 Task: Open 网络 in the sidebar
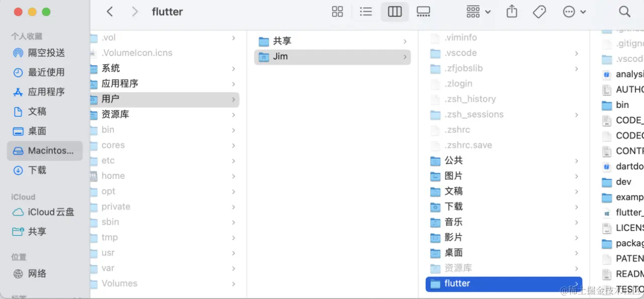pos(44,274)
